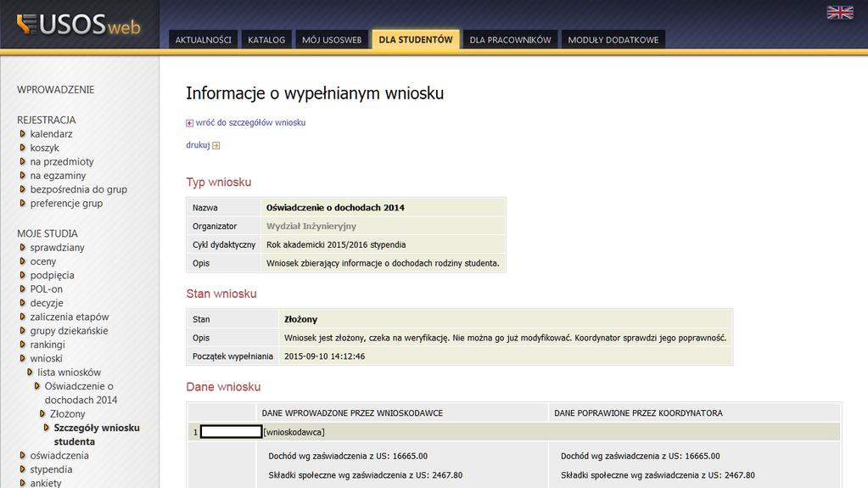Open WPROWADZENIE in the sidebar
The width and height of the screenshot is (868, 488).
click(55, 90)
